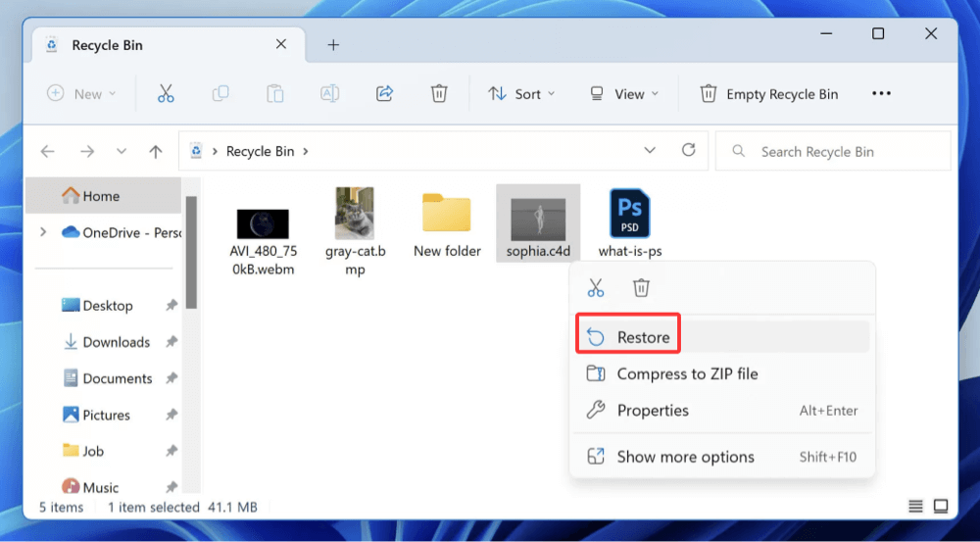Click Show more options
The image size is (980, 542).
(x=722, y=457)
